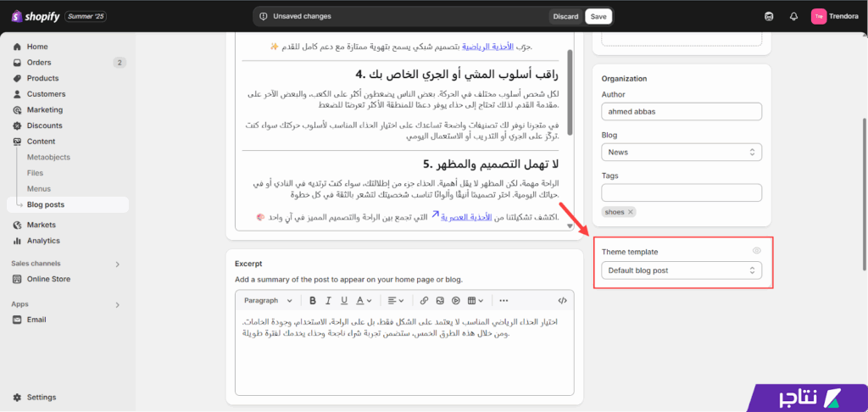Viewport: 868px width, 412px height.
Task: Toggle underline in Excerpt editor
Action: coord(344,300)
